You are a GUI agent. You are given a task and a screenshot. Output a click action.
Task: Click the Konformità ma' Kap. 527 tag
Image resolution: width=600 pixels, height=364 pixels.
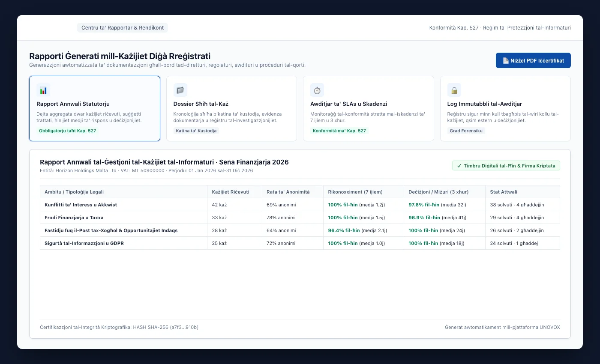click(339, 131)
